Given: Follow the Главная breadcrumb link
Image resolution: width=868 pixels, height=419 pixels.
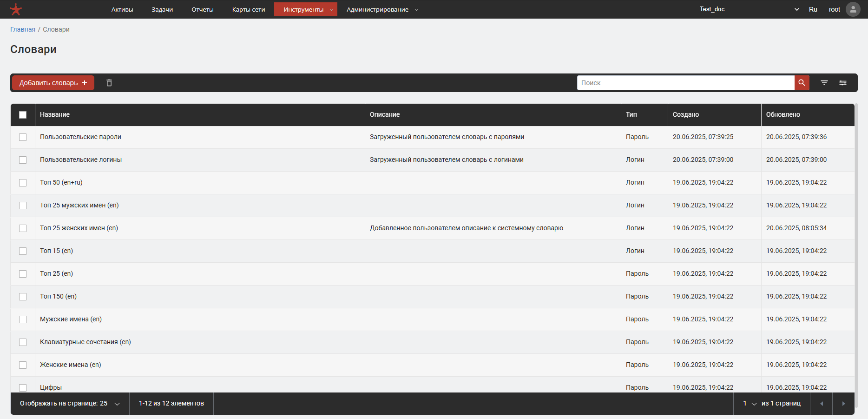Looking at the screenshot, I should [23, 29].
